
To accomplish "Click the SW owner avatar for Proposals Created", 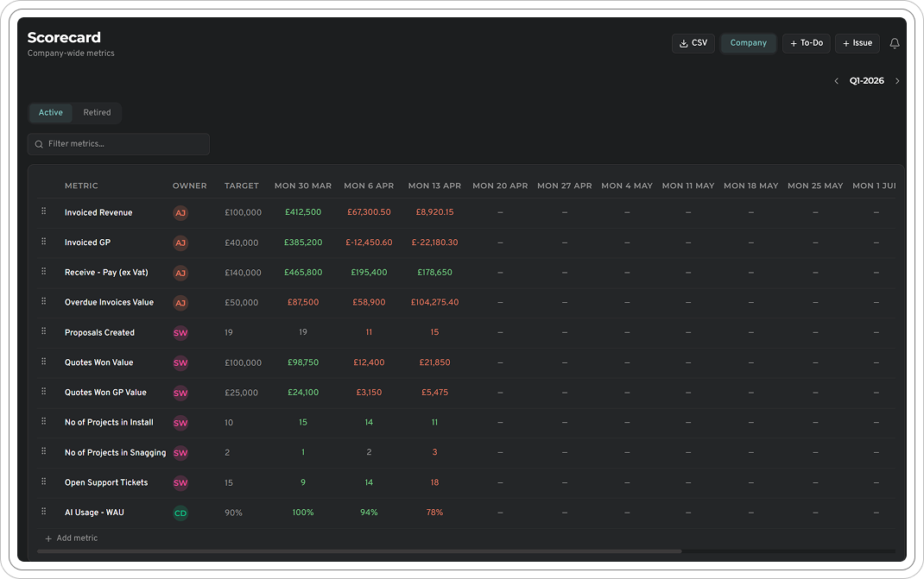I will (180, 332).
